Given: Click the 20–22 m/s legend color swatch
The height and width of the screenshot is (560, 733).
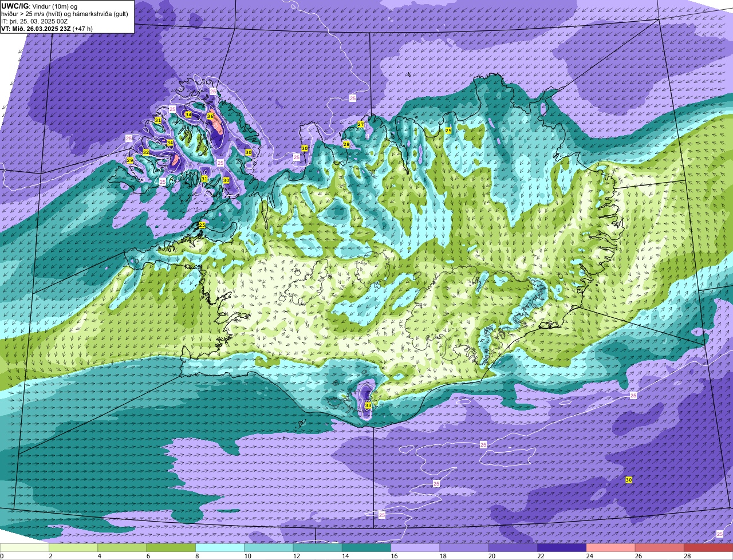Looking at the screenshot, I should click(513, 547).
